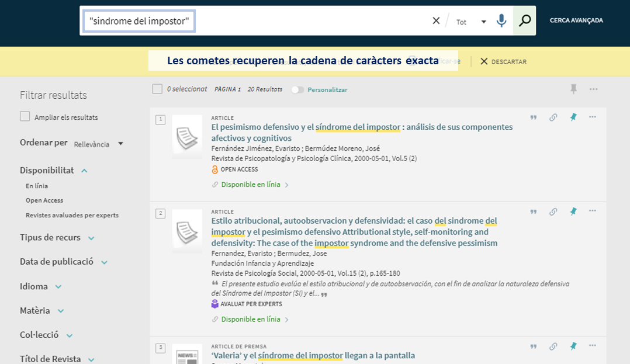Open article thumbnail of result 2
630x364 pixels.
click(187, 231)
